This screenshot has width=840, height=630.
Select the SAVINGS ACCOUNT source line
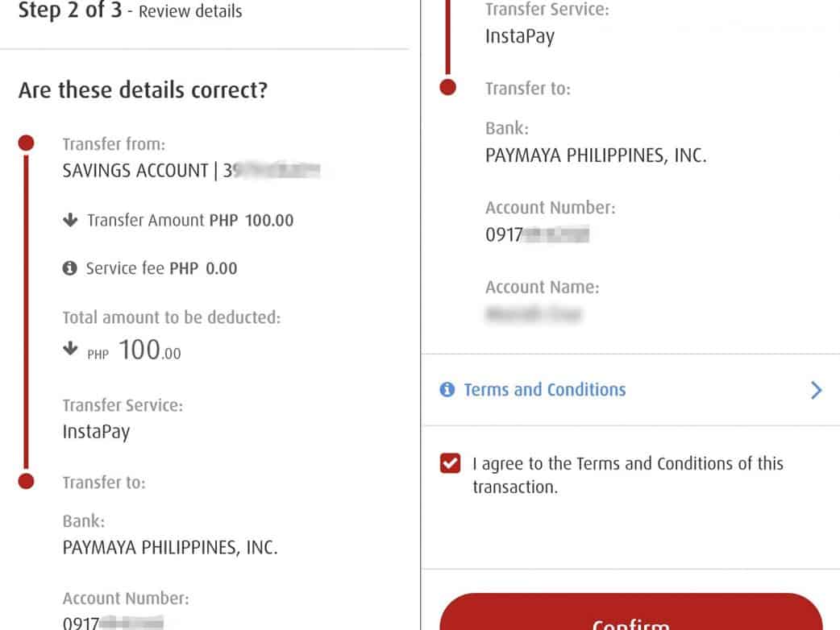(191, 171)
